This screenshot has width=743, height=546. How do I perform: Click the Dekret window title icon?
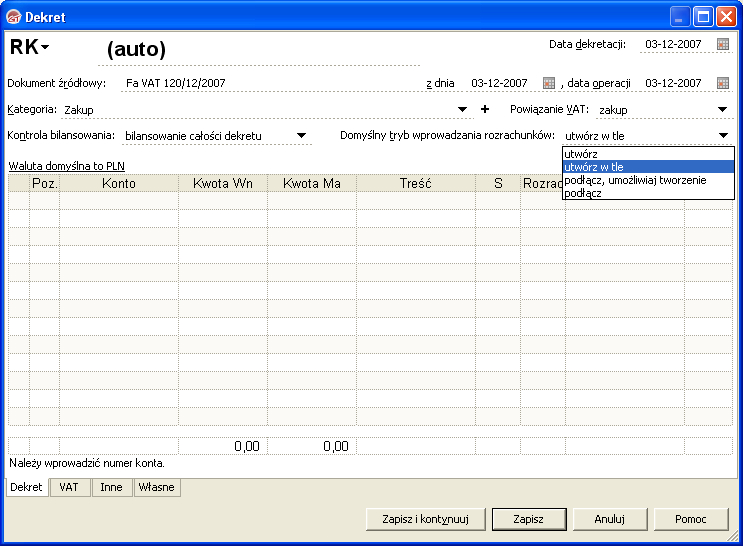[x=14, y=17]
